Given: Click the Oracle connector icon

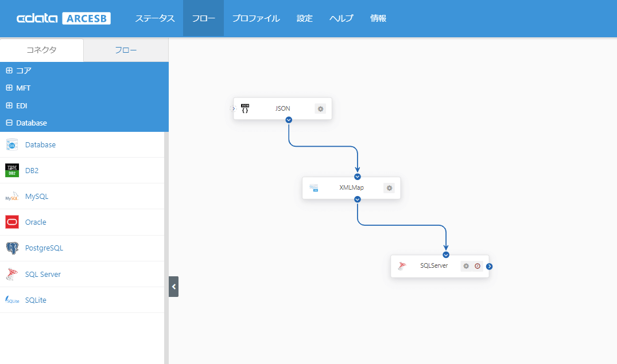Looking at the screenshot, I should pyautogui.click(x=12, y=222).
